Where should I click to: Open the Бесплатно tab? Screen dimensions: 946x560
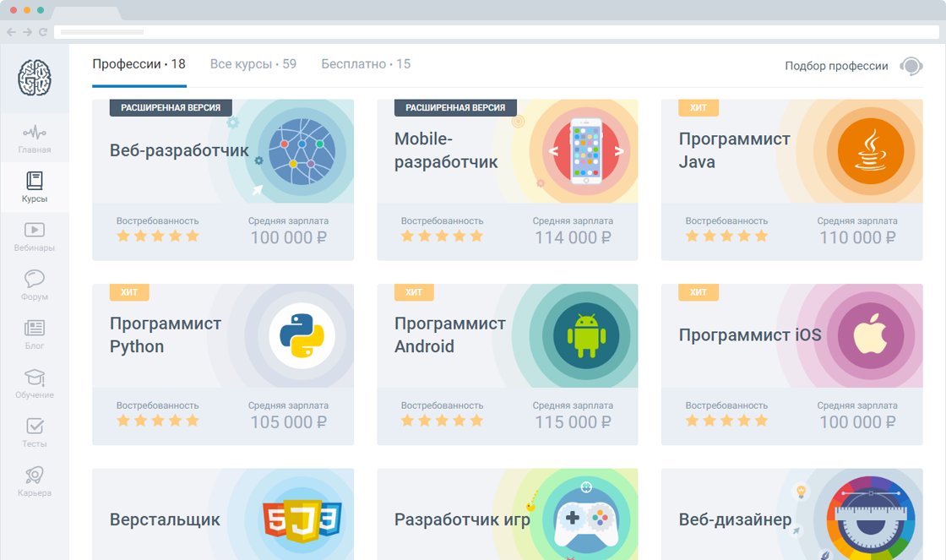click(x=365, y=63)
